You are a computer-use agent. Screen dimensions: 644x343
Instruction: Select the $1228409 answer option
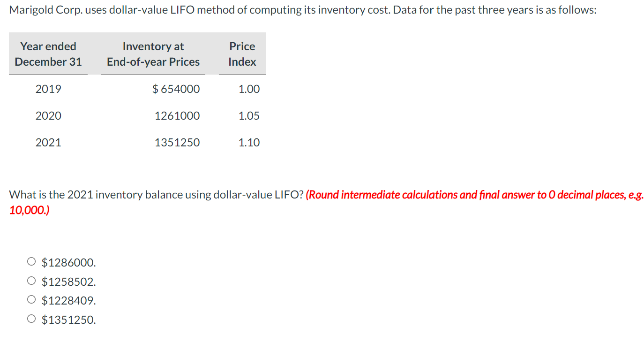pos(68,300)
